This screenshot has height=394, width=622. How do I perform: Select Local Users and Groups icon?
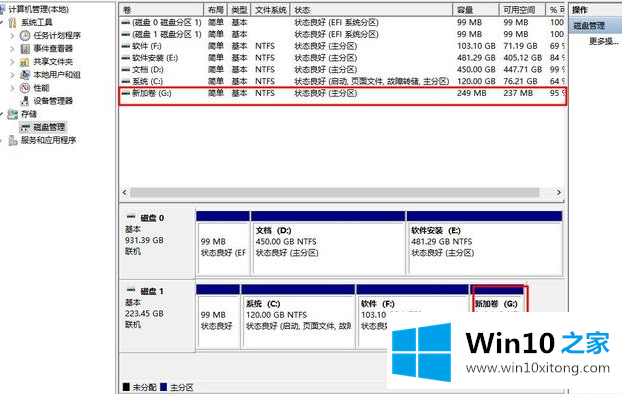25,75
